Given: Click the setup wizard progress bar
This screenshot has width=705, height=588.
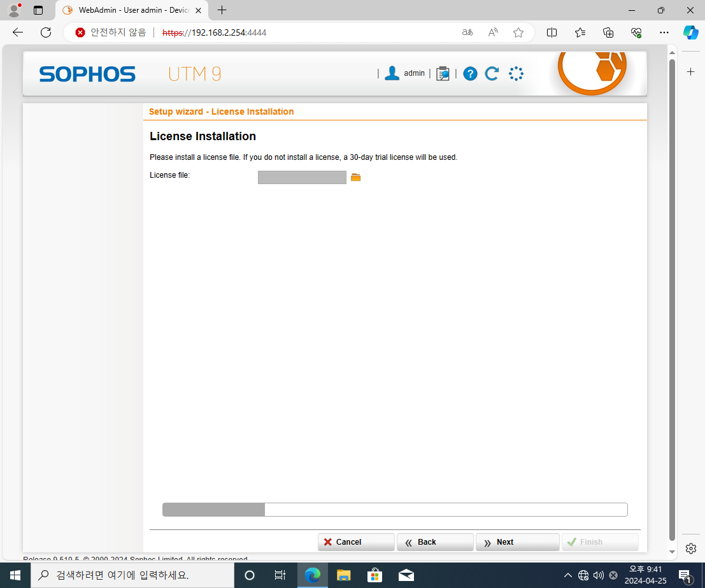Looking at the screenshot, I should (x=395, y=510).
